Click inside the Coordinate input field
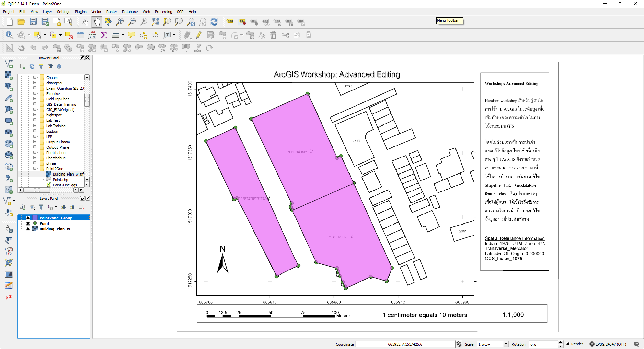This screenshot has width=644, height=349. 405,344
